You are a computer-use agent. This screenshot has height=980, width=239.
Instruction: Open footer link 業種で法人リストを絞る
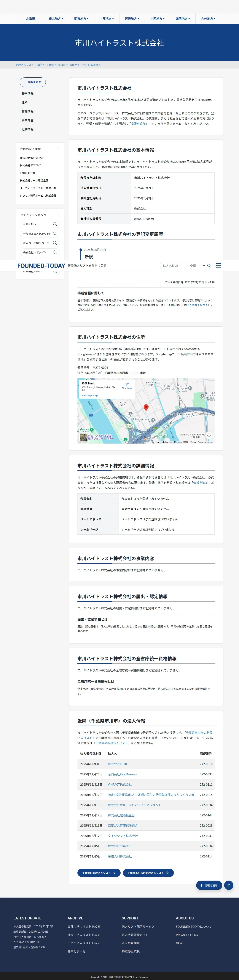click(x=84, y=927)
